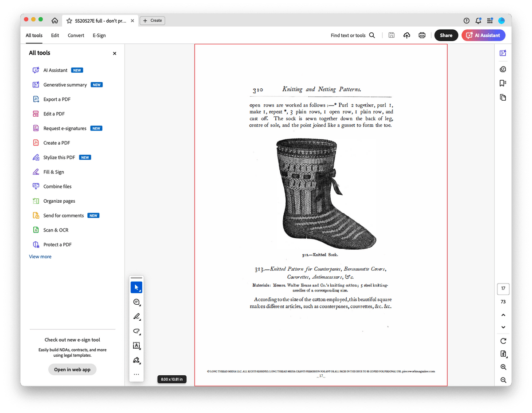The width and height of the screenshot is (532, 413).
Task: Switch to the All tools menu
Action: [x=34, y=35]
